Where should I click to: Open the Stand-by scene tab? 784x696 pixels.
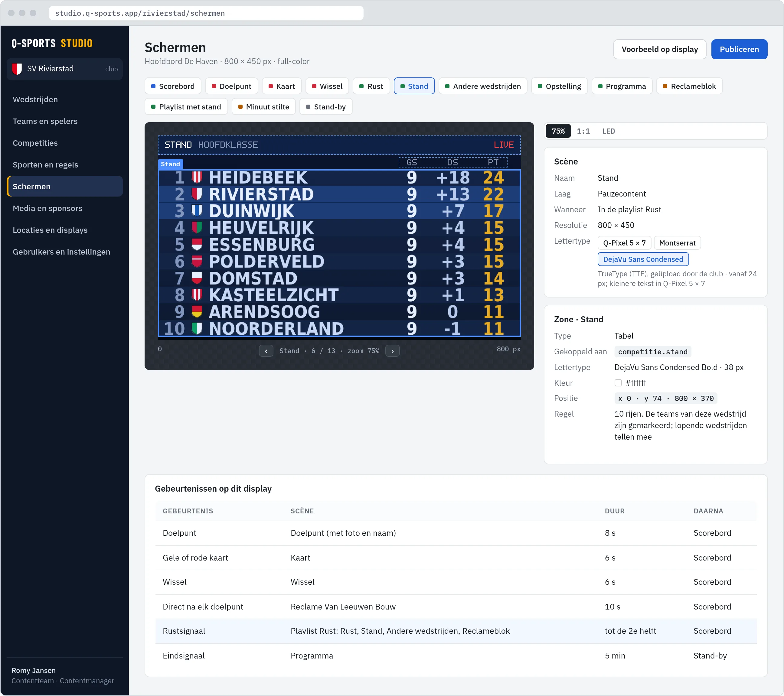(326, 107)
